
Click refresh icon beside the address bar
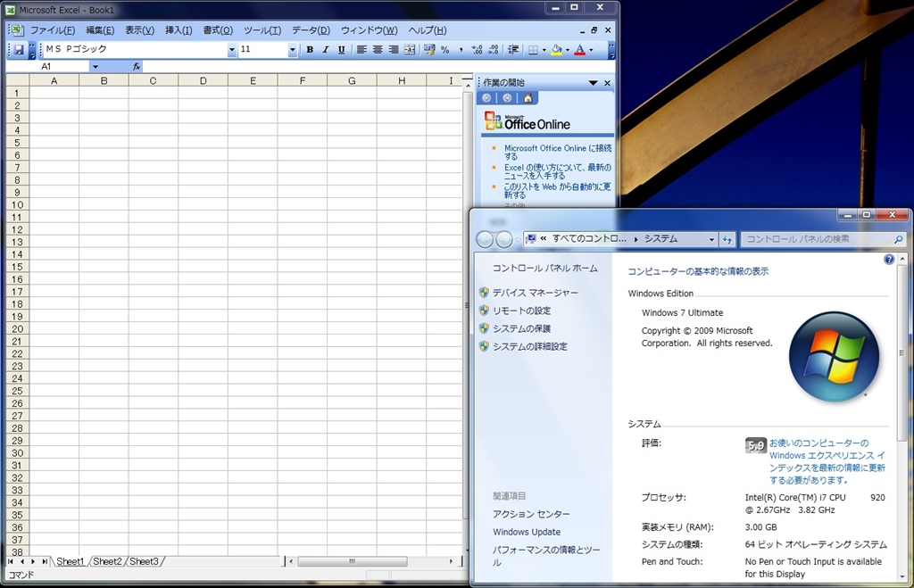coord(727,239)
